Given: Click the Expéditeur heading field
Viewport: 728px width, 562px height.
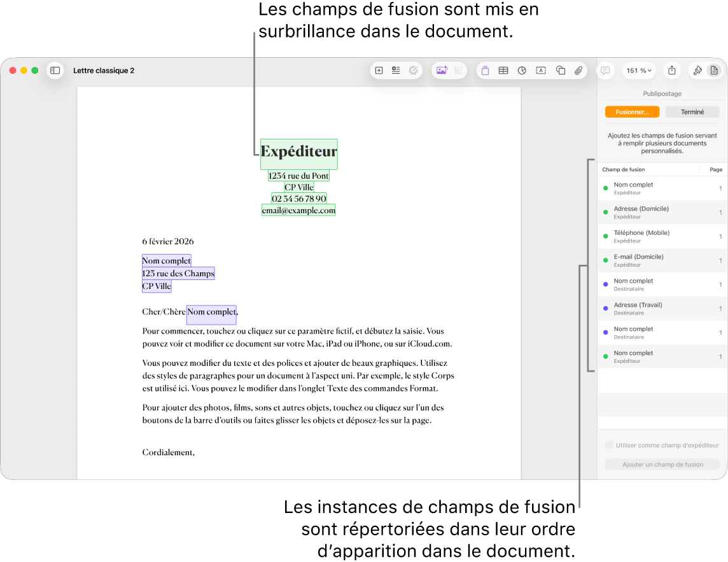Looking at the screenshot, I should click(298, 154).
